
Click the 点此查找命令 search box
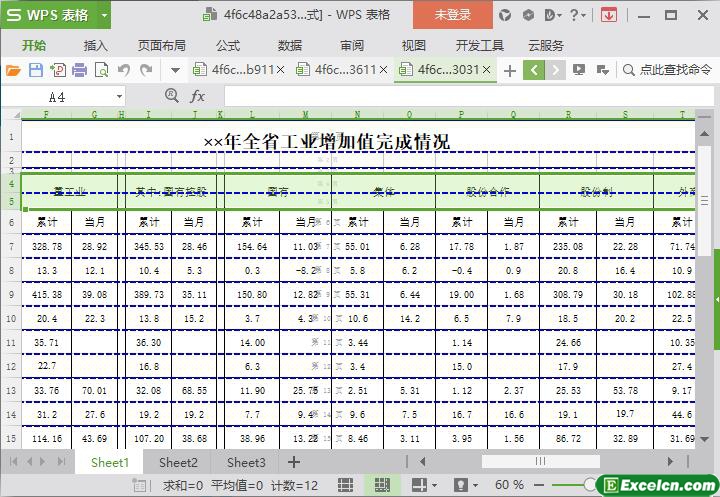(668, 70)
